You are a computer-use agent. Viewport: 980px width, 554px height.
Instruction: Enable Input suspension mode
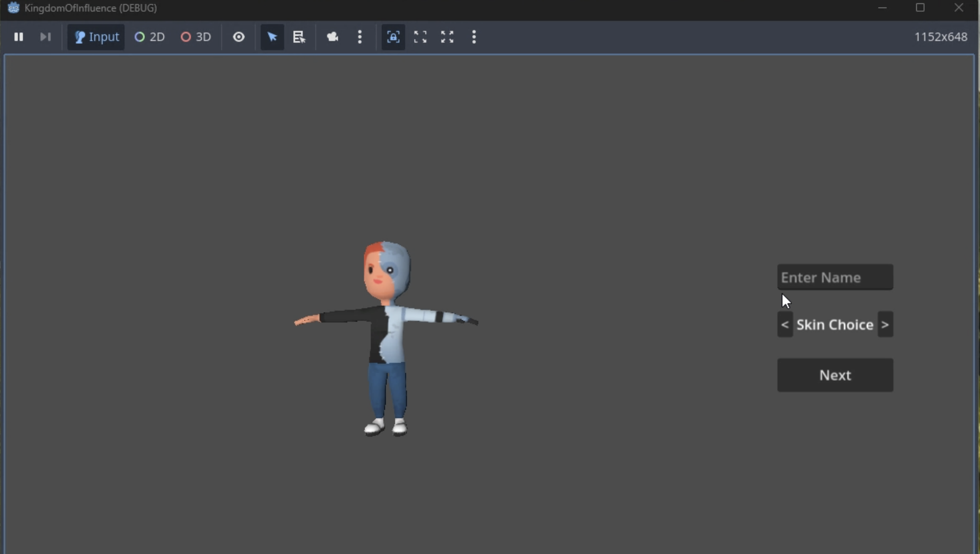click(x=95, y=36)
